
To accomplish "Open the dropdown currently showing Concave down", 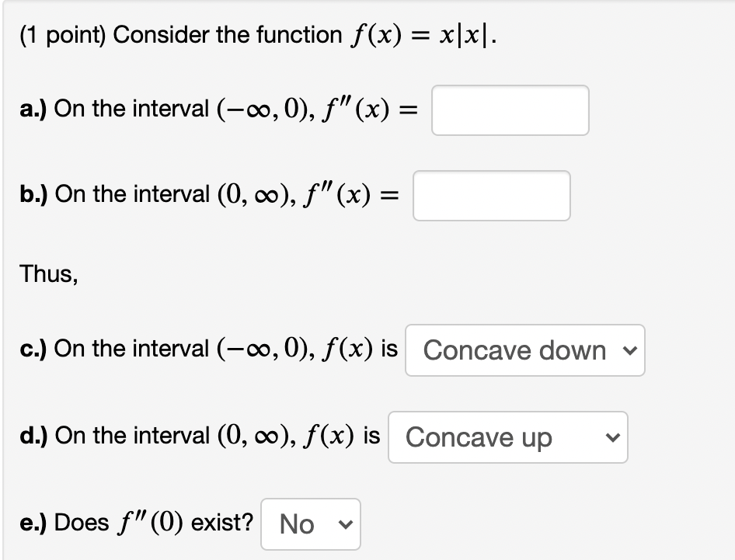I will click(x=524, y=350).
